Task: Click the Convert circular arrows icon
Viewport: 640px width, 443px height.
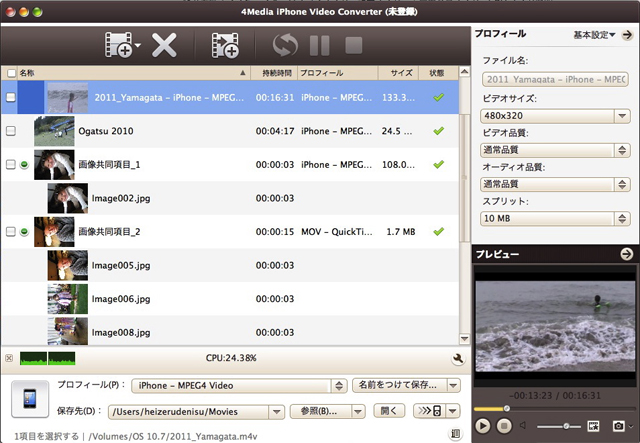Action: point(285,45)
